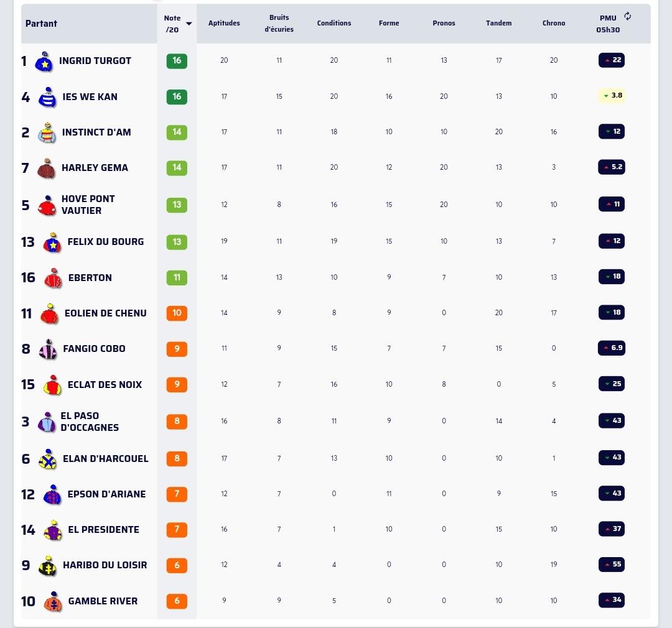Viewport: 672px width, 628px height.
Task: Click Fangio Cobo's jockey silk icon
Action: pyautogui.click(x=47, y=349)
